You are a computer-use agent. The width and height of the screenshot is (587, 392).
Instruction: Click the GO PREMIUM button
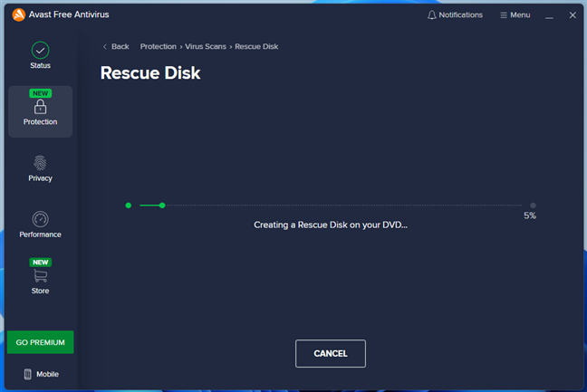tap(40, 342)
